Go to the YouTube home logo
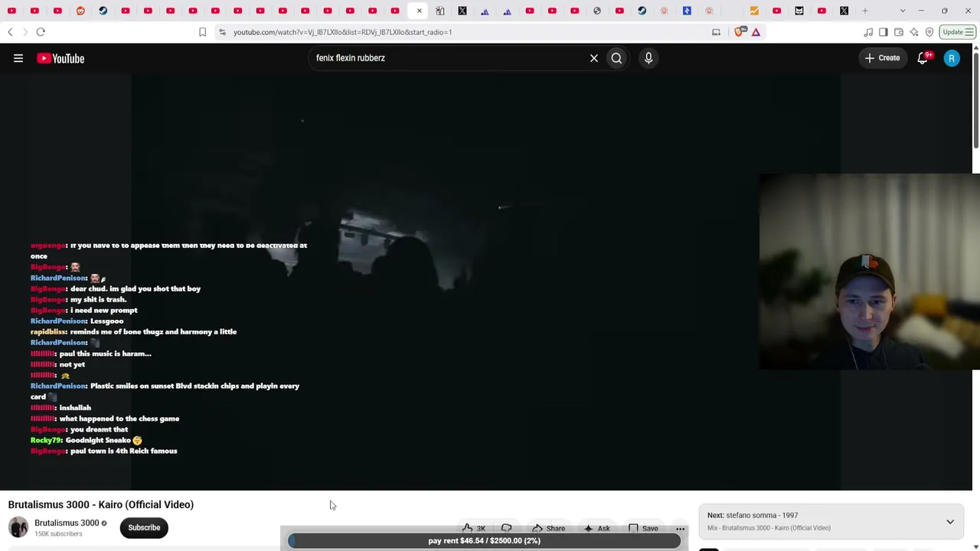The height and width of the screenshot is (551, 980). point(60,58)
